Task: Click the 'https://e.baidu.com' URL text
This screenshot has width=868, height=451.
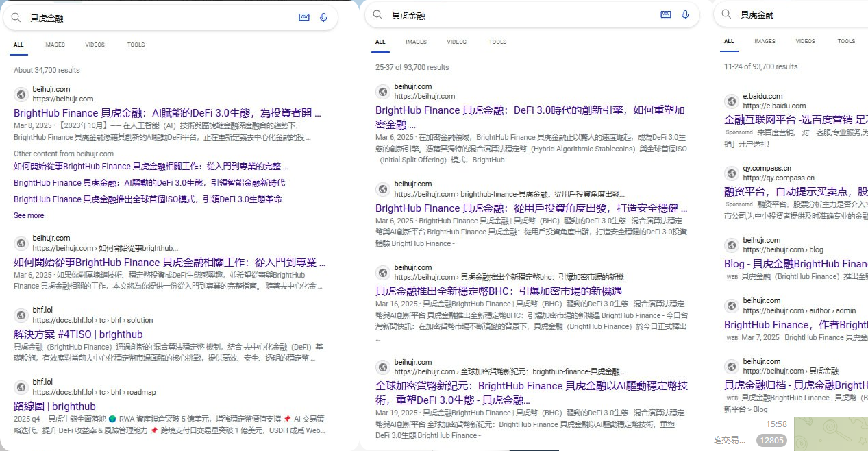Action: pos(774,106)
